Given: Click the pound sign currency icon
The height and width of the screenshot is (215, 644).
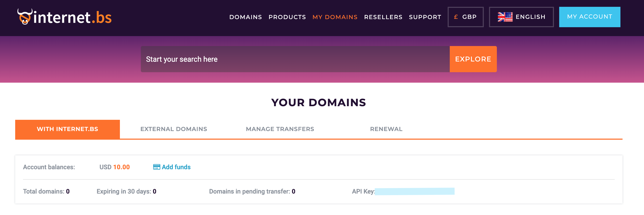Looking at the screenshot, I should [x=456, y=17].
